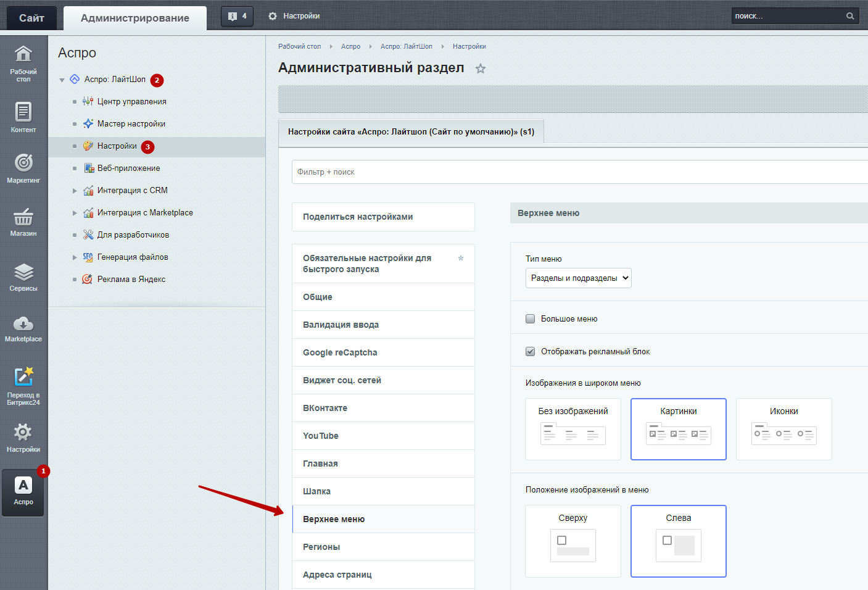Image resolution: width=868 pixels, height=590 pixels.
Task: Open the Аспро sidebar section
Action: (x=23, y=492)
